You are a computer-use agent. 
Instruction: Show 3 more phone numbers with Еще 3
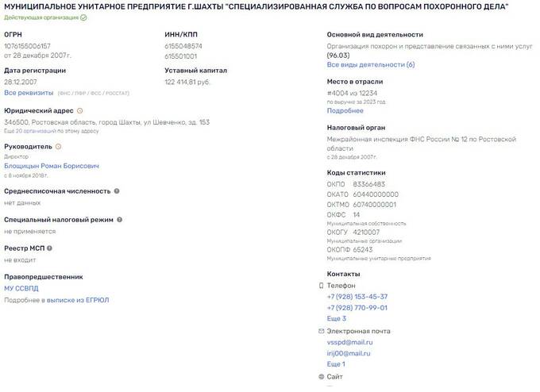click(337, 318)
